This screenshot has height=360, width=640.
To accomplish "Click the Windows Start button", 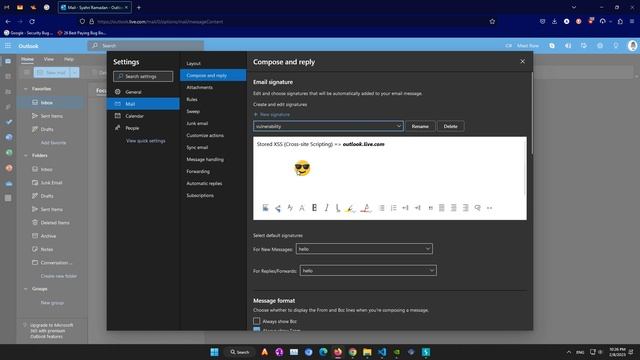I will click(x=214, y=352).
